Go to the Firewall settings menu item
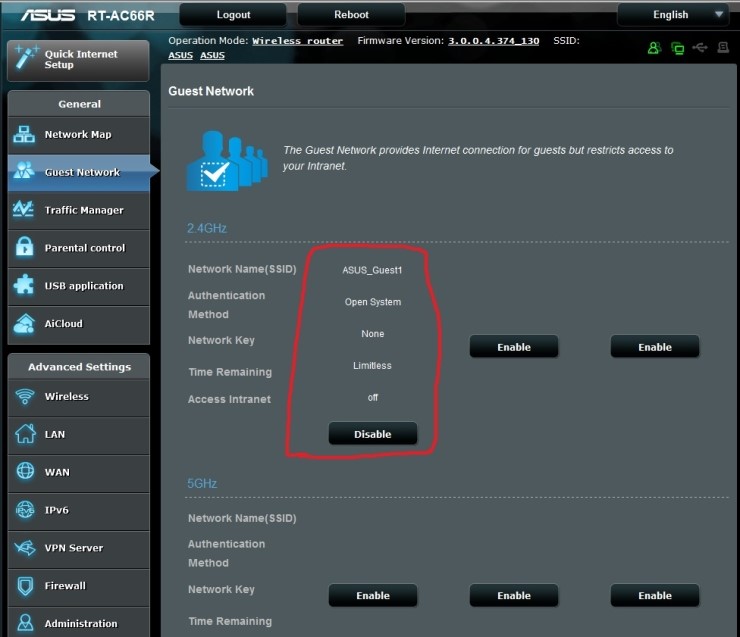The height and width of the screenshot is (637, 740). pyautogui.click(x=65, y=586)
